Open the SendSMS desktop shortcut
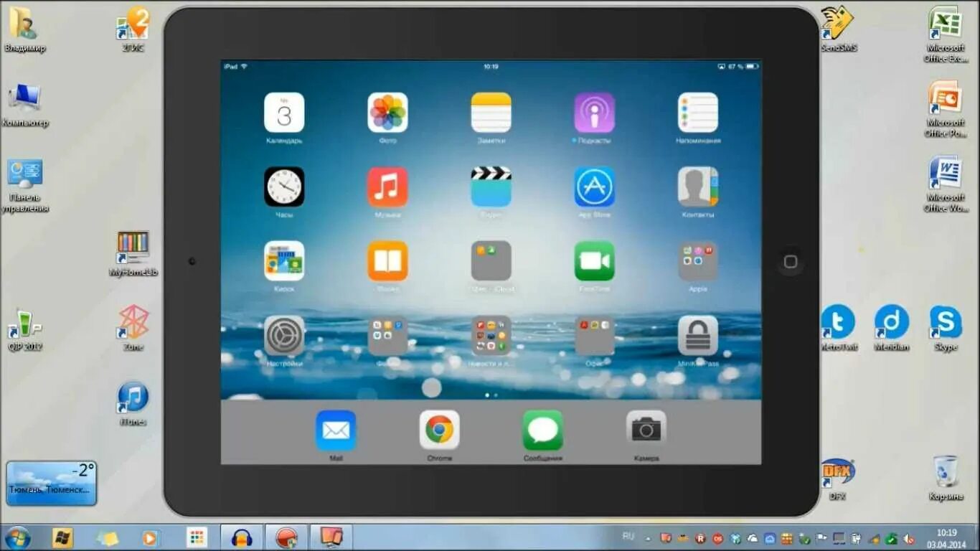The width and height of the screenshot is (980, 551). [838, 29]
